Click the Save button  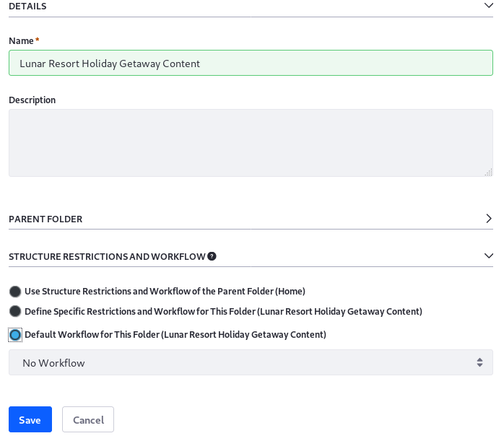tap(30, 419)
